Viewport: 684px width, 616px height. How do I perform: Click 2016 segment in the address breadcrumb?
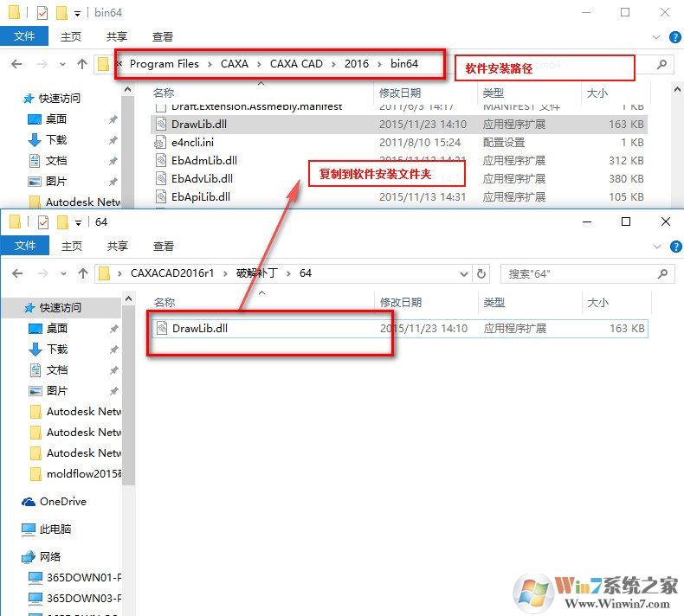(357, 64)
